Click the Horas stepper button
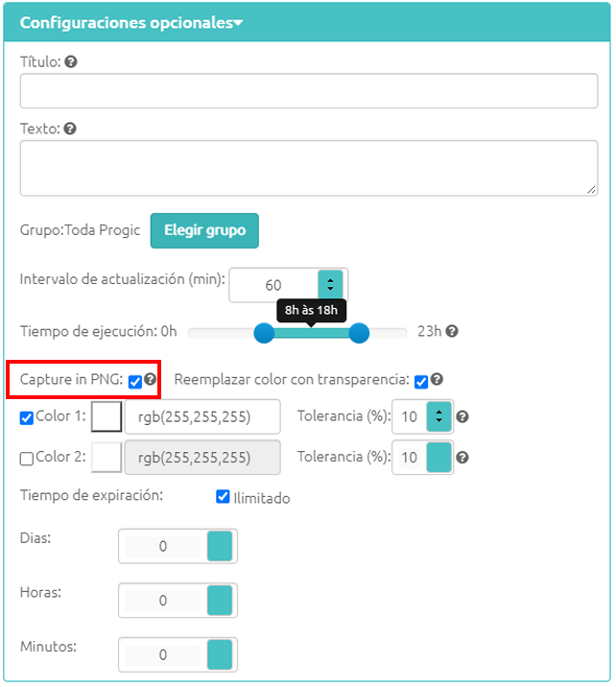This screenshot has height=687, width=616. click(220, 601)
